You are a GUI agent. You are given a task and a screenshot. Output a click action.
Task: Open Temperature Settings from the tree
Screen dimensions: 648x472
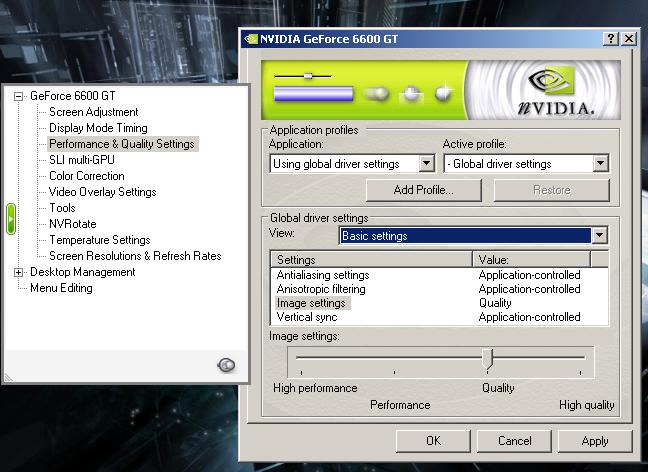(99, 240)
